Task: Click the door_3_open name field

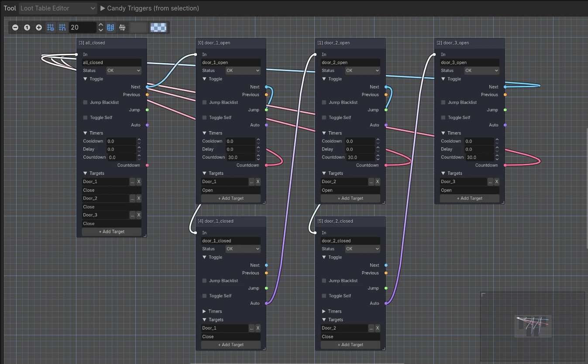Action: pyautogui.click(x=470, y=62)
